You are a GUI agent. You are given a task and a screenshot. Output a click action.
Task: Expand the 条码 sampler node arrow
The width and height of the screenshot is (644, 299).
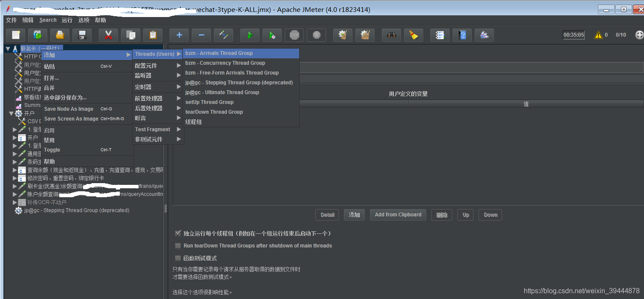coord(15,162)
